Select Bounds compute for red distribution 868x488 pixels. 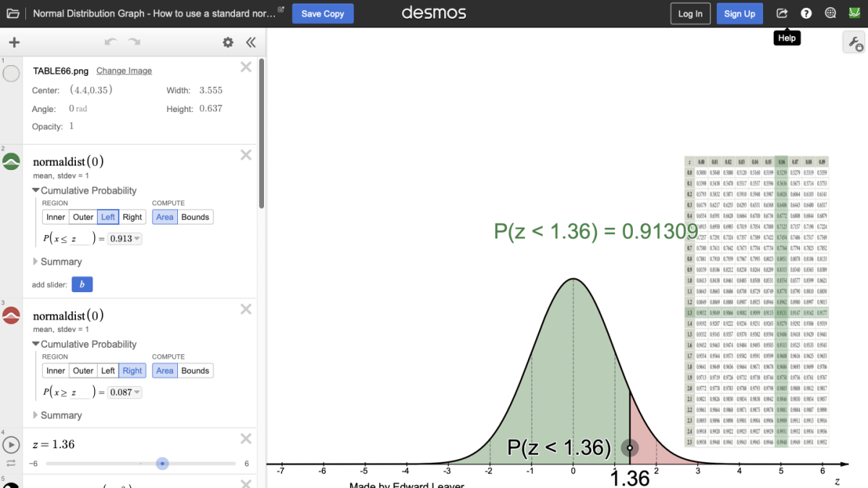195,371
